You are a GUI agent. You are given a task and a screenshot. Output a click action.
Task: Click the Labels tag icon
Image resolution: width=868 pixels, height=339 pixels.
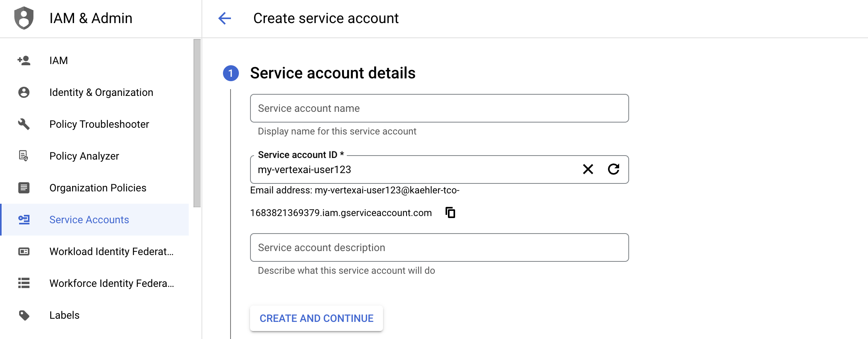24,315
